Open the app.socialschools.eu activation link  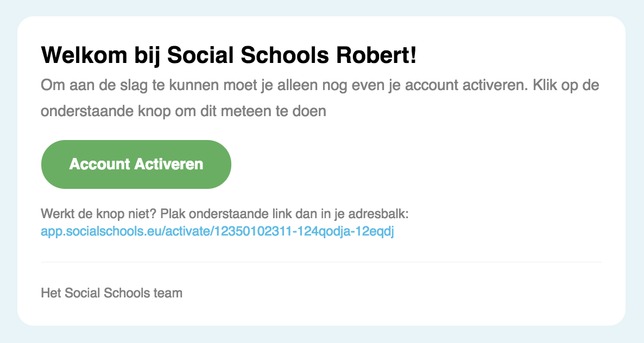coord(217,232)
